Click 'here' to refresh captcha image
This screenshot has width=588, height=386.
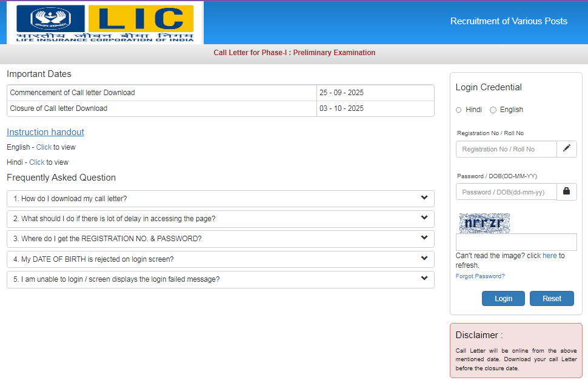549,256
